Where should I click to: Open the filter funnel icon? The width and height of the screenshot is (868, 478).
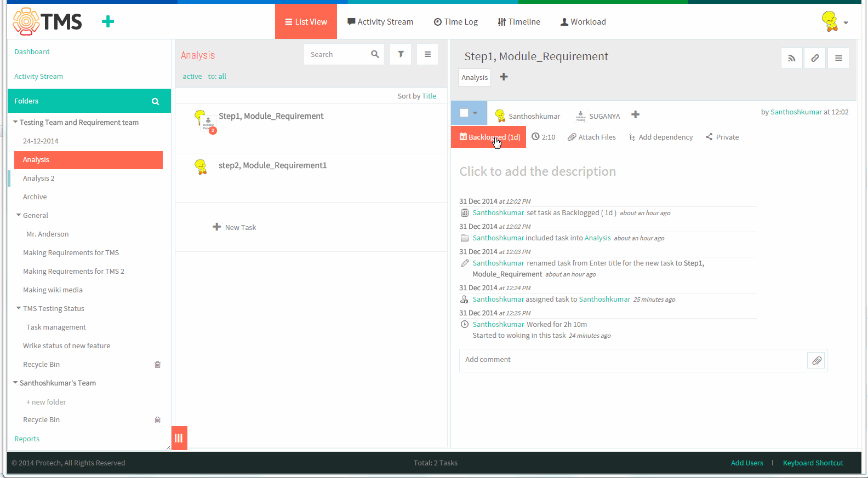[x=401, y=54]
